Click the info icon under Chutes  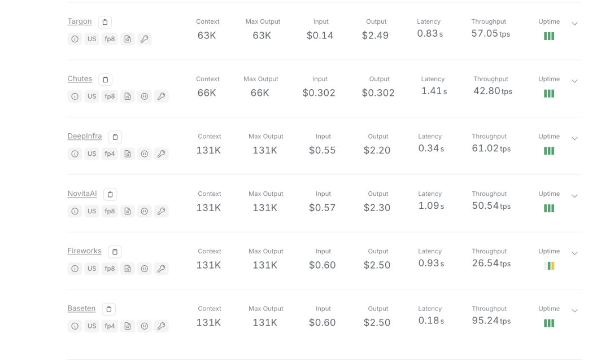(x=75, y=97)
